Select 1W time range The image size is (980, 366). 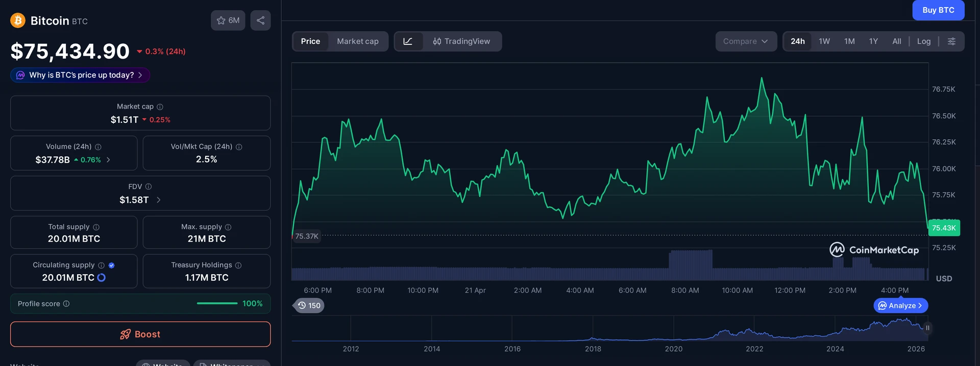pyautogui.click(x=824, y=41)
